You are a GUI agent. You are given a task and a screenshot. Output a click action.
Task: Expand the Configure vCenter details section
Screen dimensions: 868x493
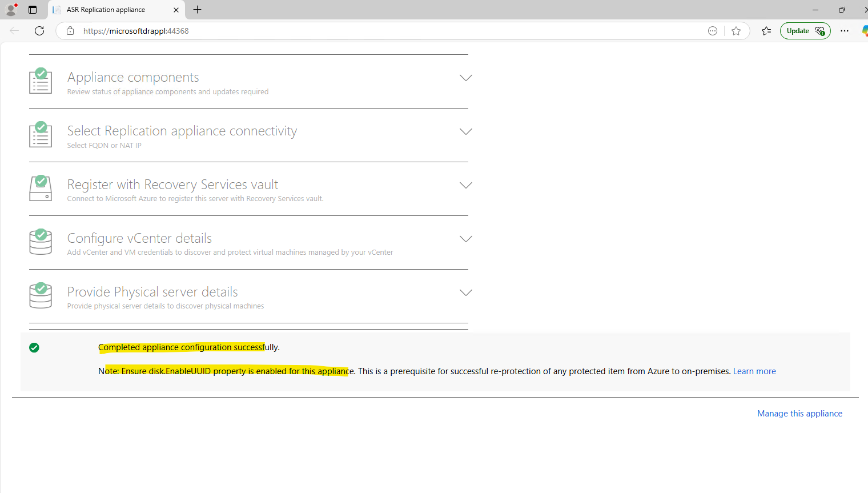[466, 239]
